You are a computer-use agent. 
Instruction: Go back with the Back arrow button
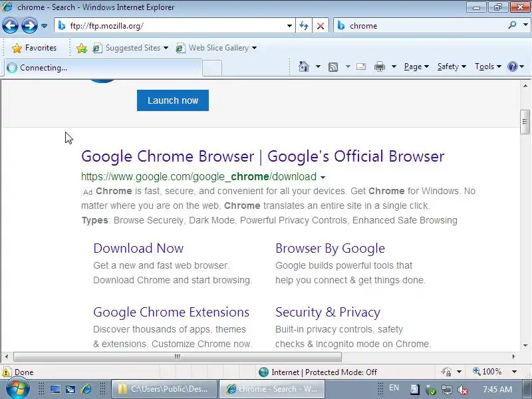10,25
